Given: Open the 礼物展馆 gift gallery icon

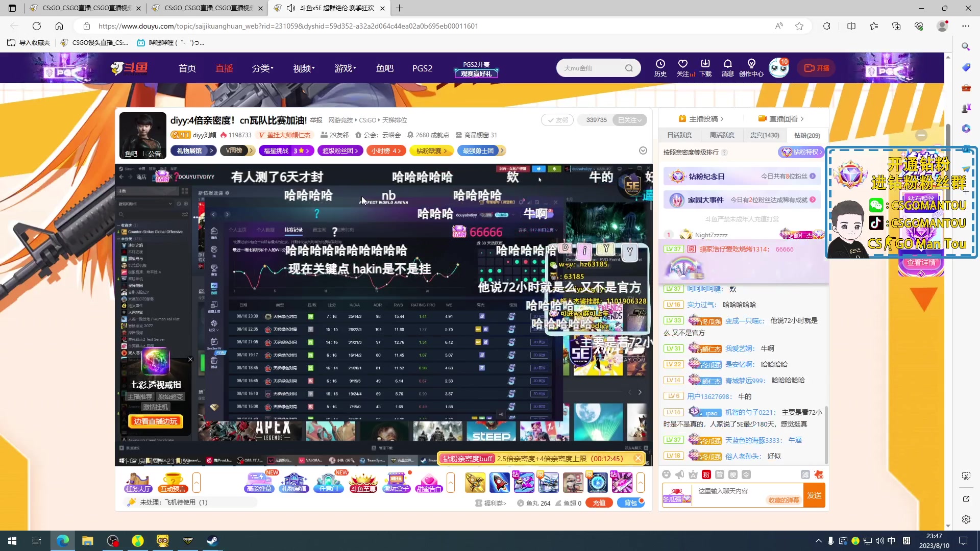Looking at the screenshot, I should (294, 482).
